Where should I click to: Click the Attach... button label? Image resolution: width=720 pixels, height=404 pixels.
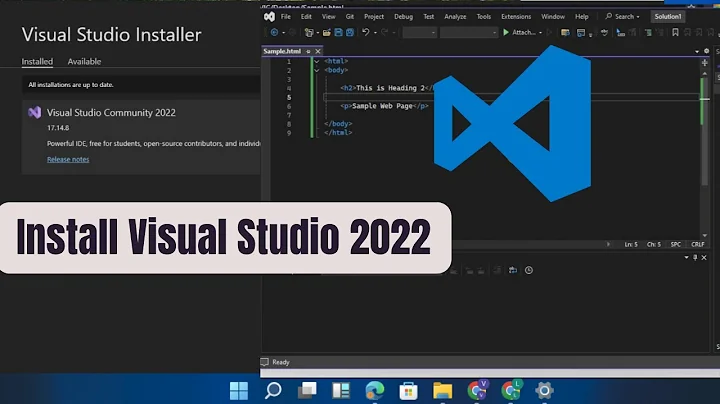(x=524, y=33)
